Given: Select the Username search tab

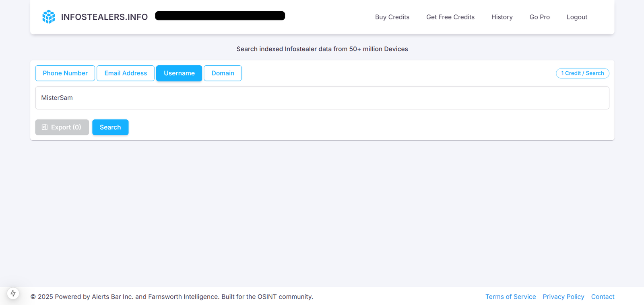Looking at the screenshot, I should tap(179, 73).
